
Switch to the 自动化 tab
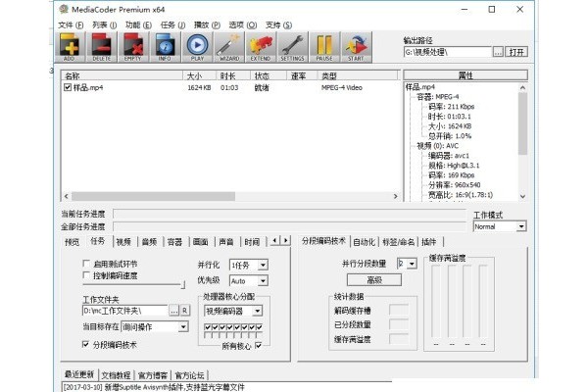tap(365, 242)
